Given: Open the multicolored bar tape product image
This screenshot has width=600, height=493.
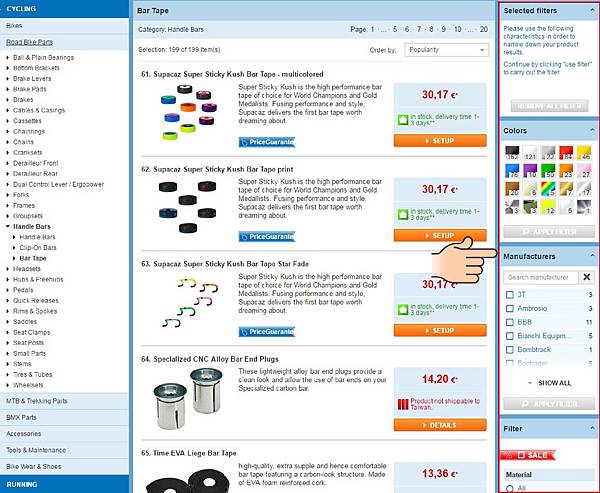Looking at the screenshot, I should (188, 113).
